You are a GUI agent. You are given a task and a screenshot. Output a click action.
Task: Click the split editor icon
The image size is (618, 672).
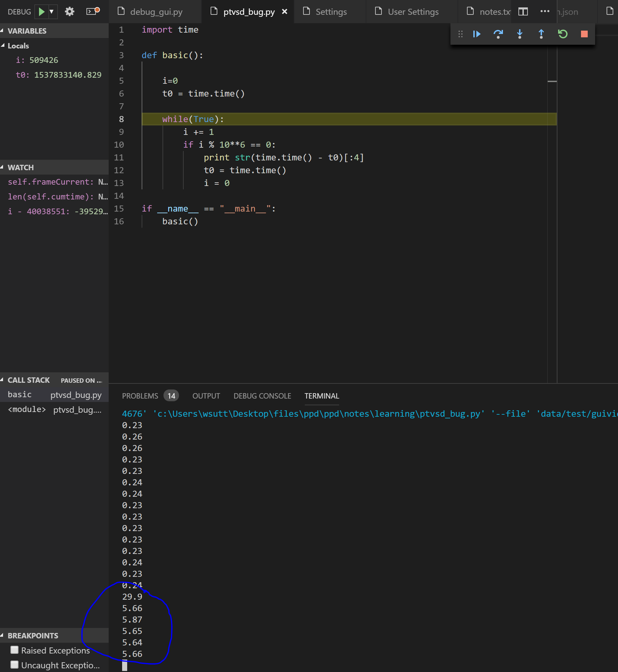(x=523, y=11)
